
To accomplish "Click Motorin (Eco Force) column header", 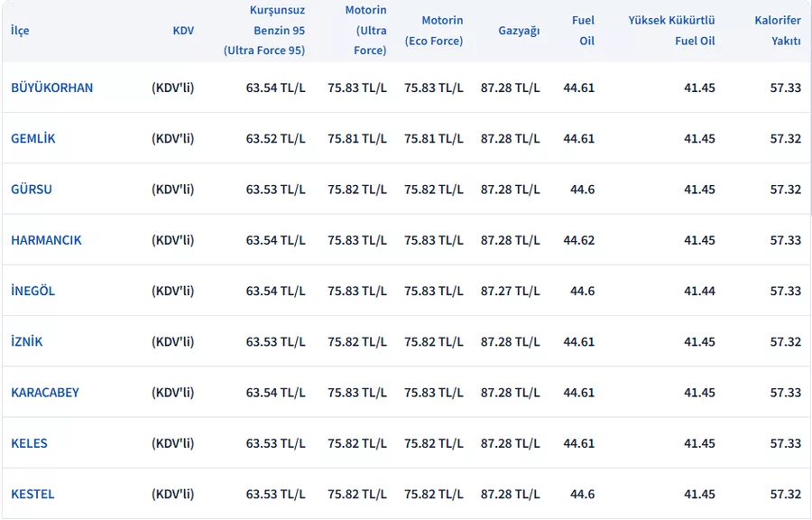I will (434, 31).
